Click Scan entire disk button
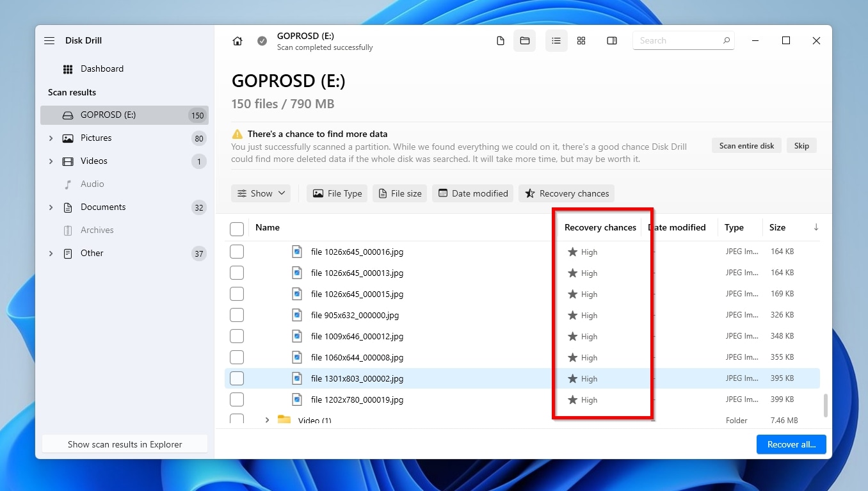Image resolution: width=868 pixels, height=491 pixels. pos(746,146)
